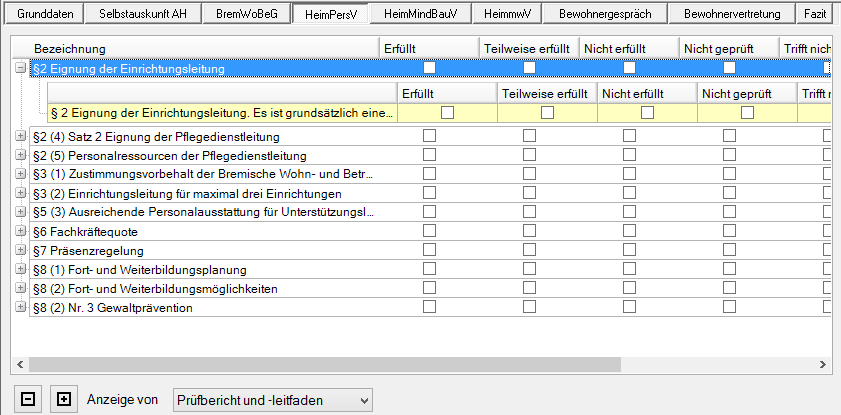Tick Erfüllt in the yellow §2 sub-row
The image size is (841, 415).
coord(447,113)
